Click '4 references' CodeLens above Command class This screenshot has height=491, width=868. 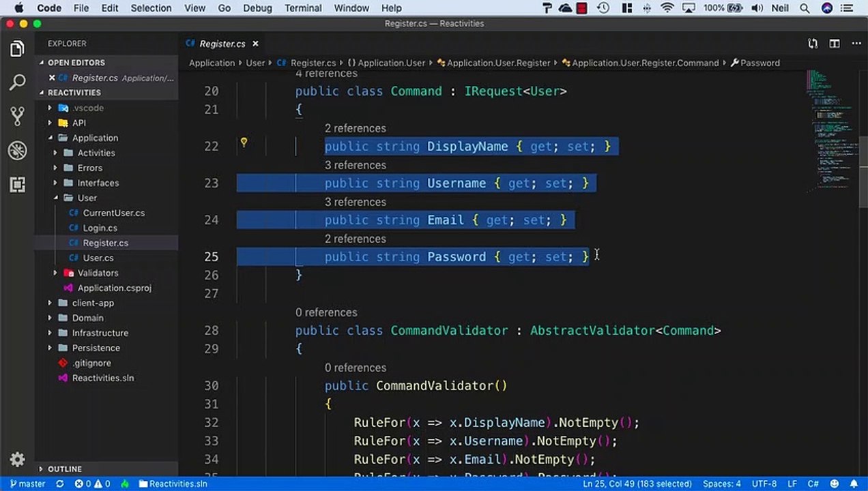pos(326,74)
